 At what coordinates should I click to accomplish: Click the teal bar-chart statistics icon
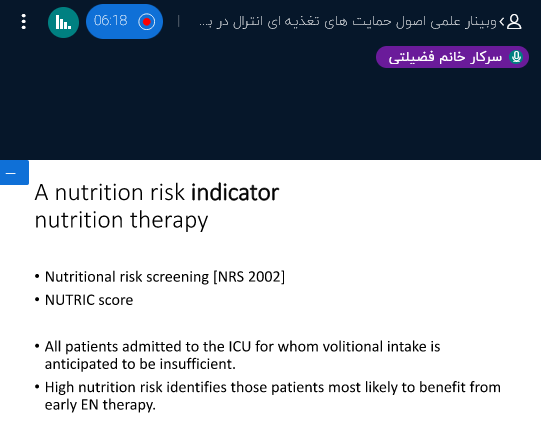[63, 22]
